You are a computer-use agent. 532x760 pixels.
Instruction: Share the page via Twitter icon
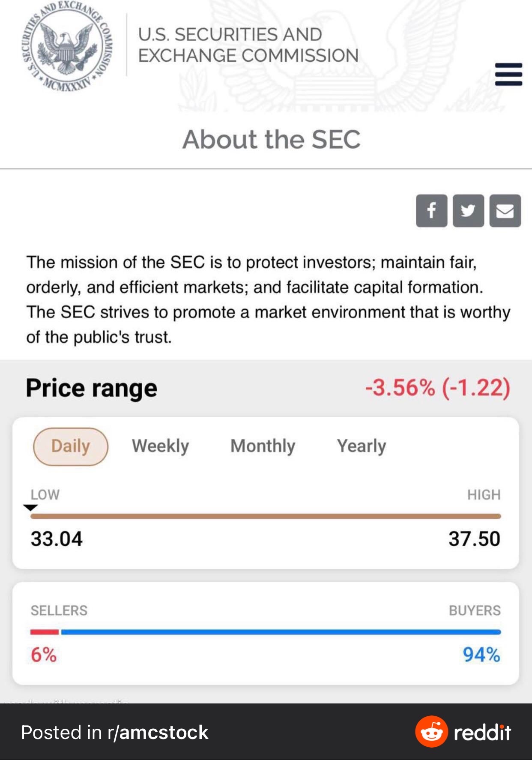(468, 211)
